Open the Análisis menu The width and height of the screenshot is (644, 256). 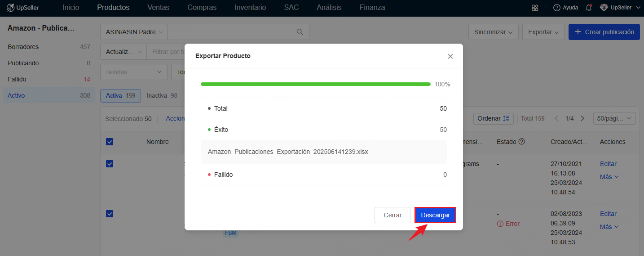coord(329,8)
